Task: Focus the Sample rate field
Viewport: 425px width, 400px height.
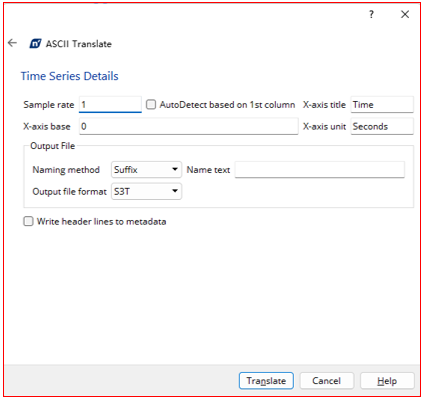Action: pos(110,105)
